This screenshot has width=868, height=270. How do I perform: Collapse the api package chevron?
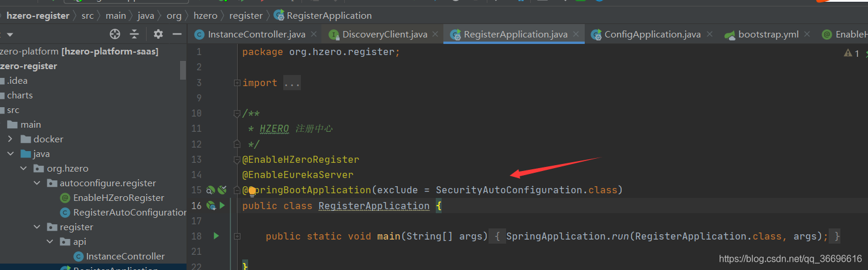point(50,242)
